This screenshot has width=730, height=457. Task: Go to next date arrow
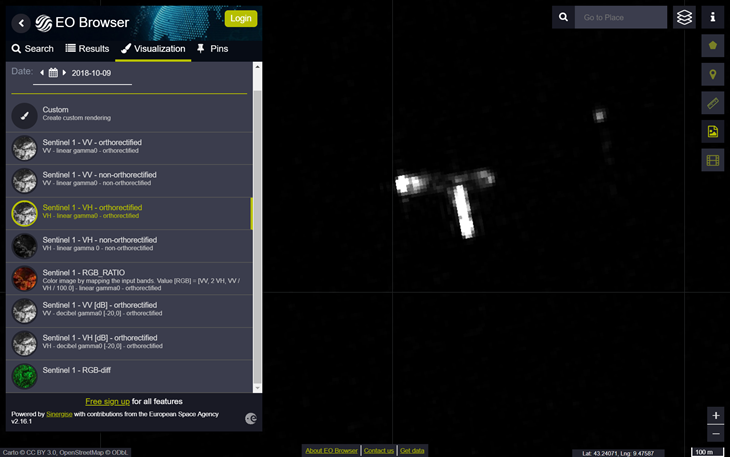tap(64, 73)
